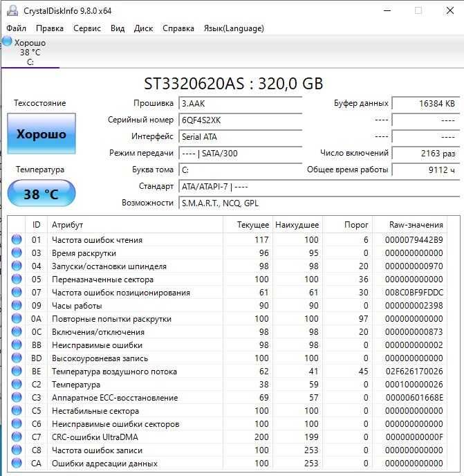Click status orb for C8 Частота ошибок записи
This screenshot has height=476, width=464.
click(17, 450)
